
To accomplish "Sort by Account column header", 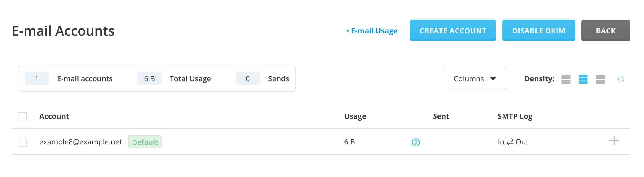I will [x=54, y=116].
